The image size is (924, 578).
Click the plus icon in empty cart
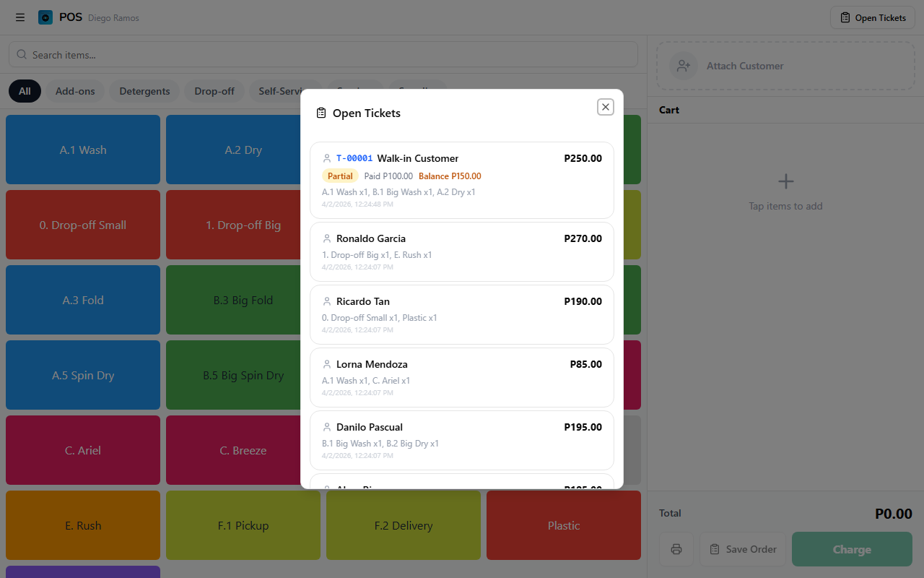click(x=785, y=181)
